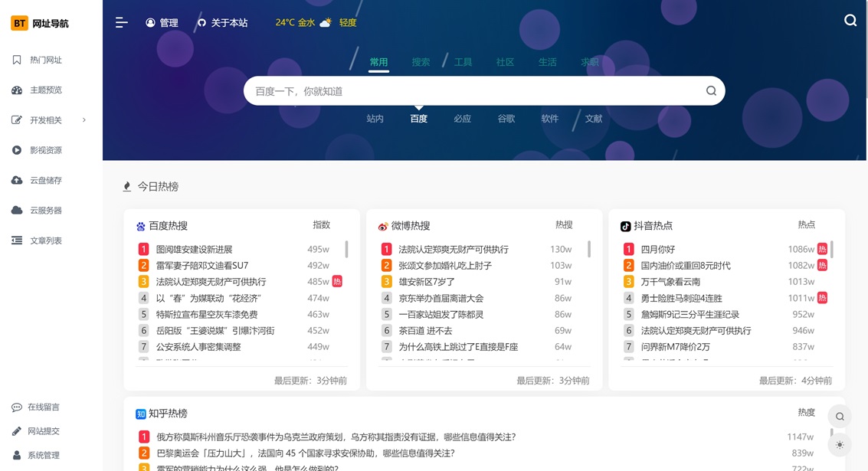Click the 文章列表 list icon

pyautogui.click(x=17, y=240)
